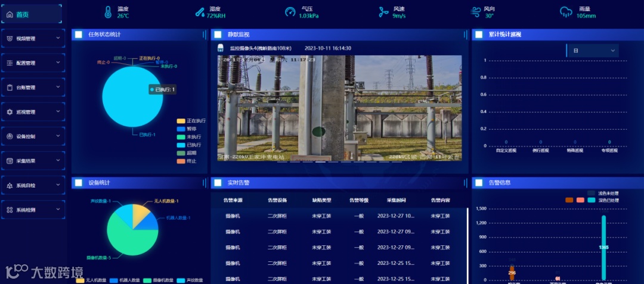Click the alarm time 2023-12-27 10...
Image resolution: width=644 pixels, height=284 pixels.
point(396,216)
